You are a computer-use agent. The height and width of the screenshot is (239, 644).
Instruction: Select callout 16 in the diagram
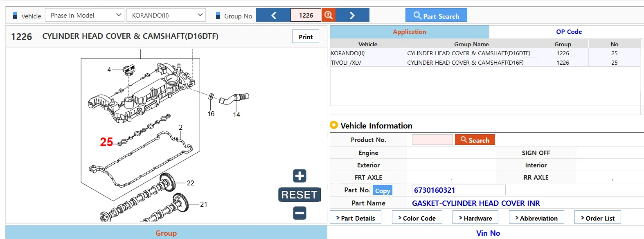point(211,114)
